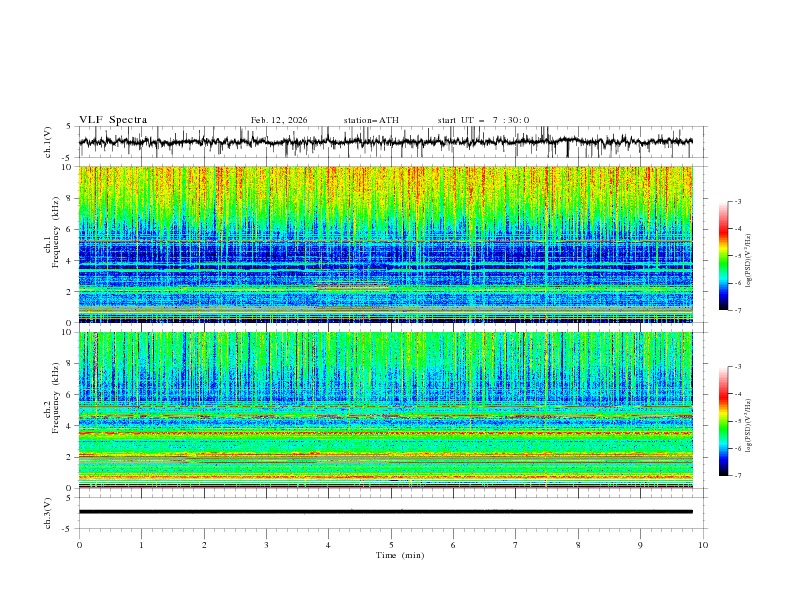792x612 pixels.
Task: Click inside the ch.1 spectrogram panel
Action: point(385,244)
